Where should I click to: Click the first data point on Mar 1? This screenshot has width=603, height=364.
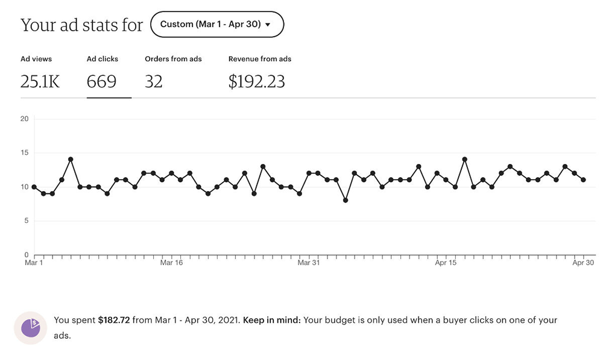(34, 187)
